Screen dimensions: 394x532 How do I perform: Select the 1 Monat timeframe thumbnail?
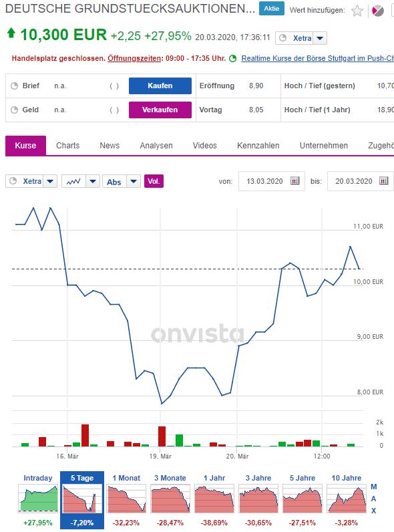(x=126, y=499)
